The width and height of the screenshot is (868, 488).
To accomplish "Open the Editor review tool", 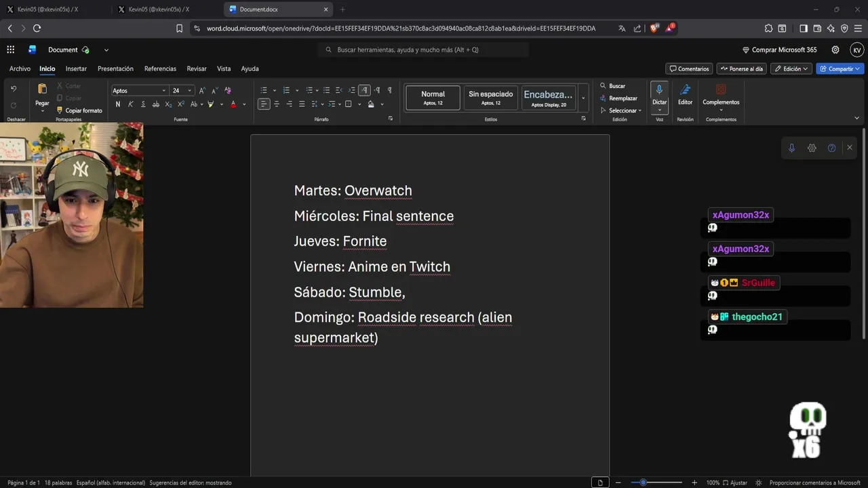I will click(x=685, y=95).
